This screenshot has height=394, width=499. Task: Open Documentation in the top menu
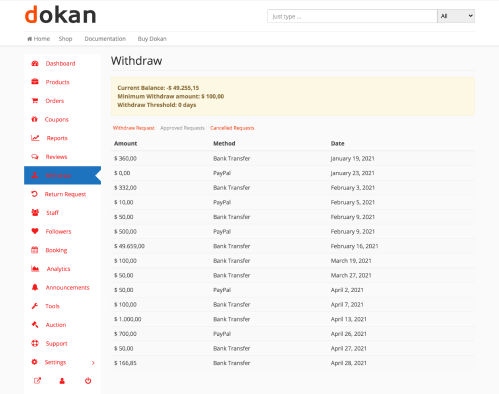click(x=105, y=39)
